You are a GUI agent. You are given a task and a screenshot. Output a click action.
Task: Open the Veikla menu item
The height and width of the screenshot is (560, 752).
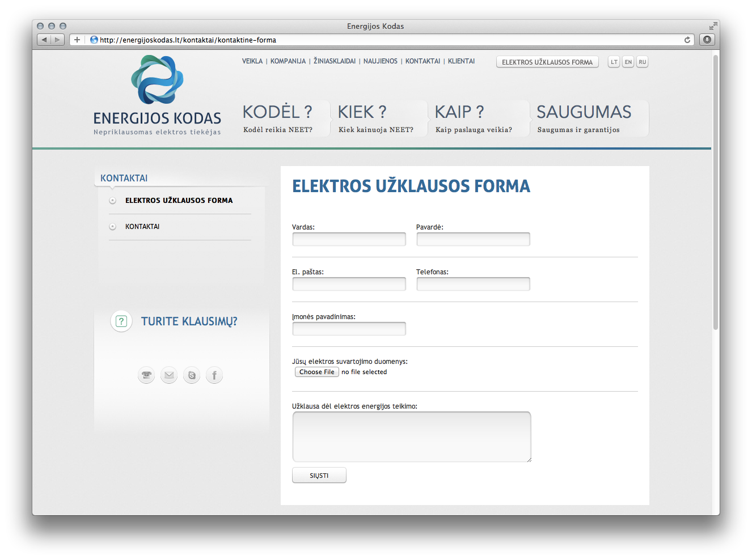pos(252,61)
